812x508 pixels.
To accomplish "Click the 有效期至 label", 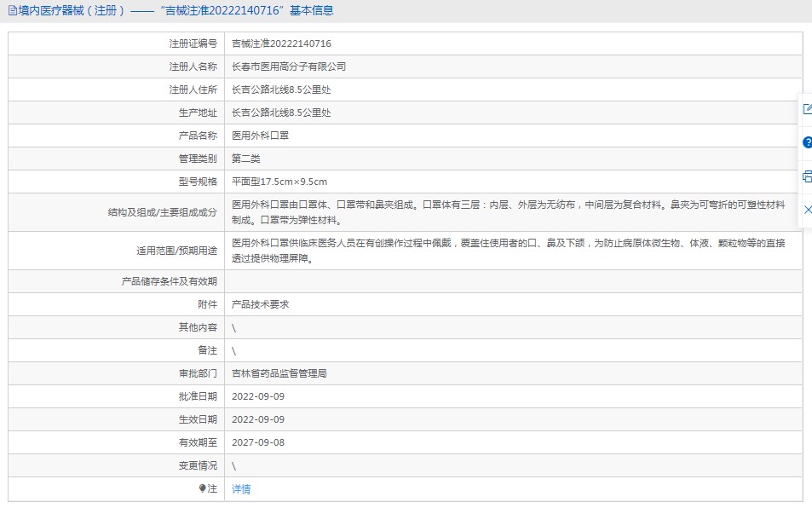I will tap(198, 442).
